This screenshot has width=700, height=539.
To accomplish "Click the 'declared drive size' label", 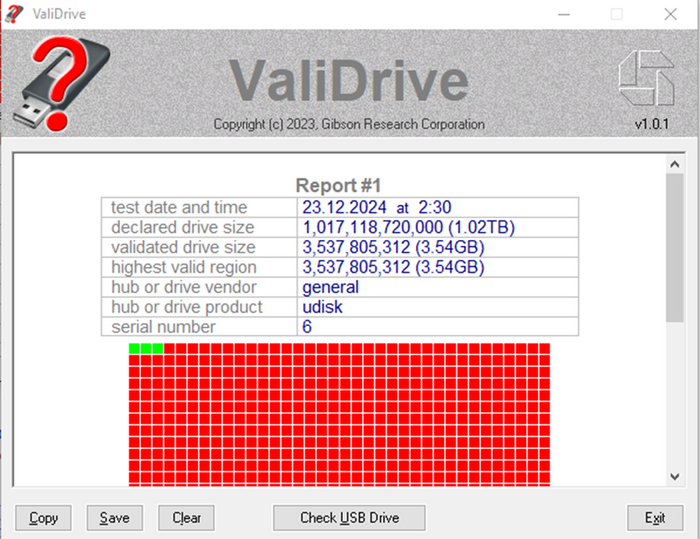I will pyautogui.click(x=183, y=227).
